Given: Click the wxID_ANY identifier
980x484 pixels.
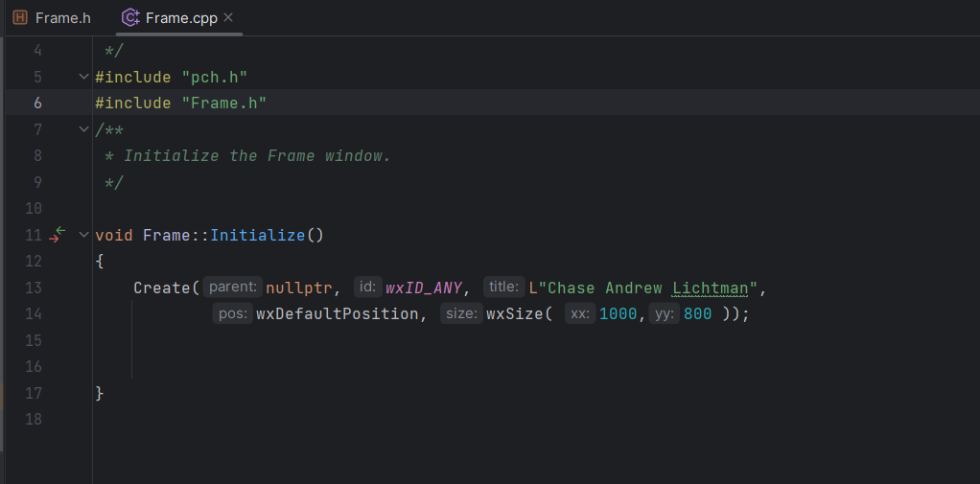Looking at the screenshot, I should pyautogui.click(x=425, y=288).
